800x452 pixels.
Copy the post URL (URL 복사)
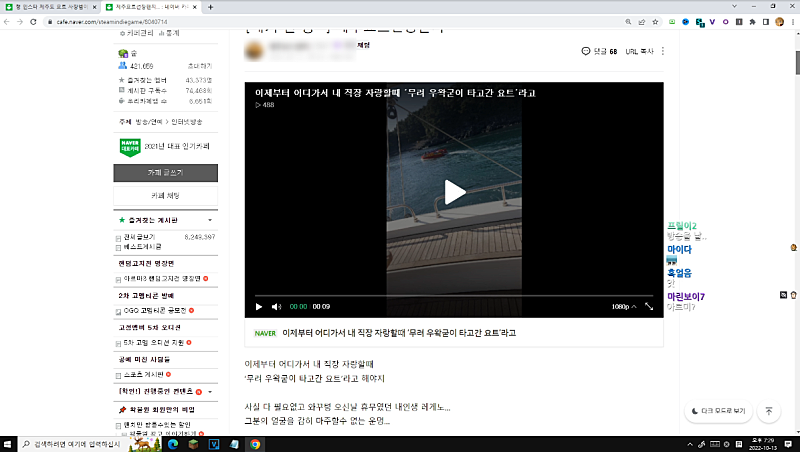coord(639,51)
